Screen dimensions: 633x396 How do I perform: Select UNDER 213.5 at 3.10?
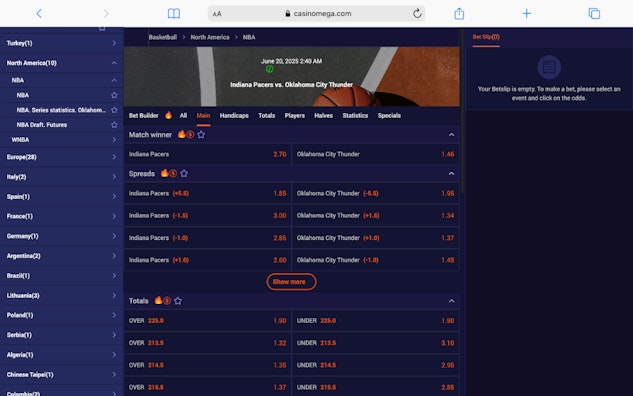(x=375, y=343)
